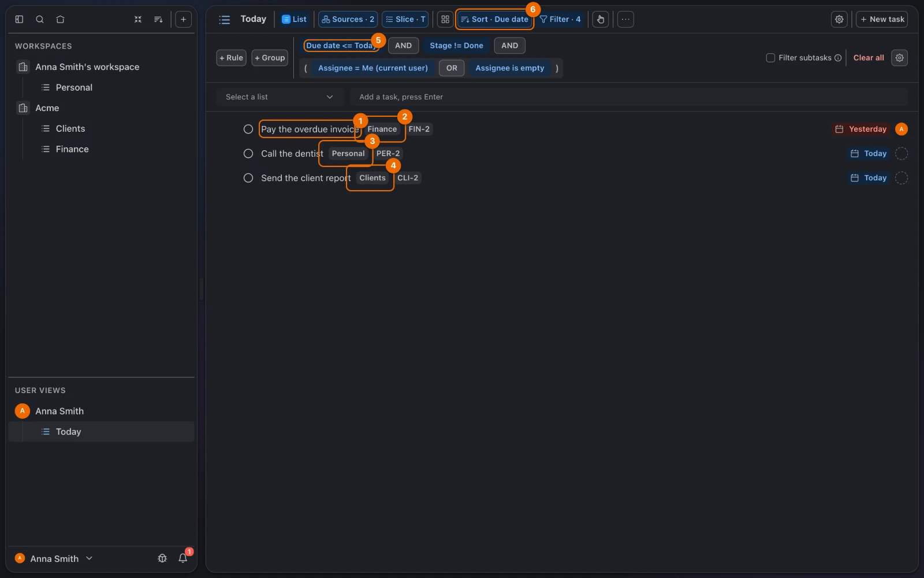Select the Personal list in sidebar
The width and height of the screenshot is (924, 578).
[x=74, y=87]
